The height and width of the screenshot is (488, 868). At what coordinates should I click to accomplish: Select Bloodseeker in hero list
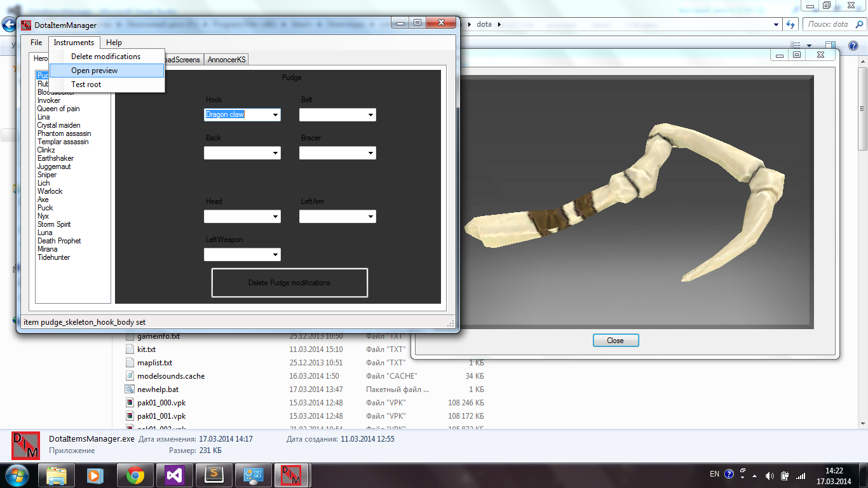[x=56, y=92]
